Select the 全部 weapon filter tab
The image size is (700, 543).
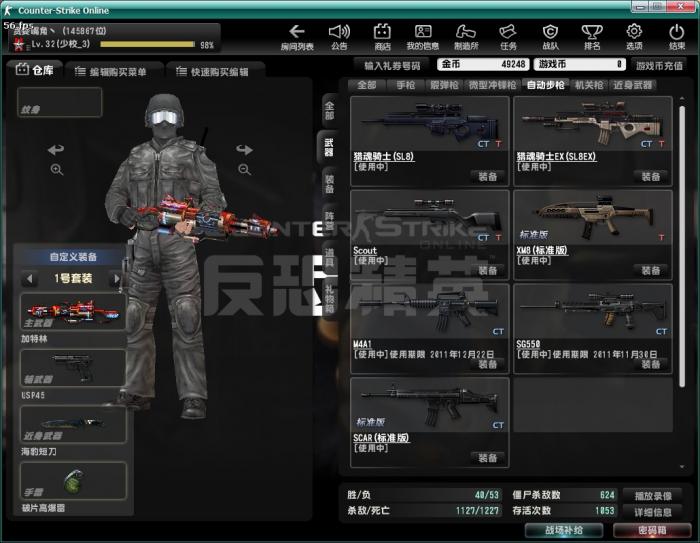[367, 85]
